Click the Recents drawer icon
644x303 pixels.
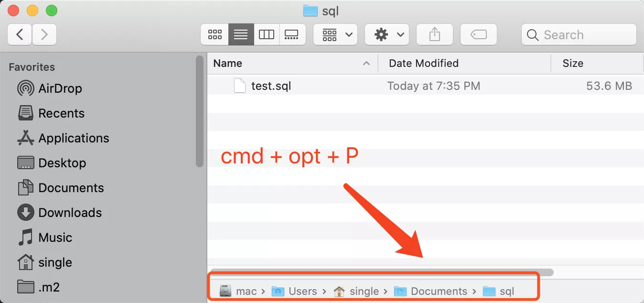pos(25,113)
